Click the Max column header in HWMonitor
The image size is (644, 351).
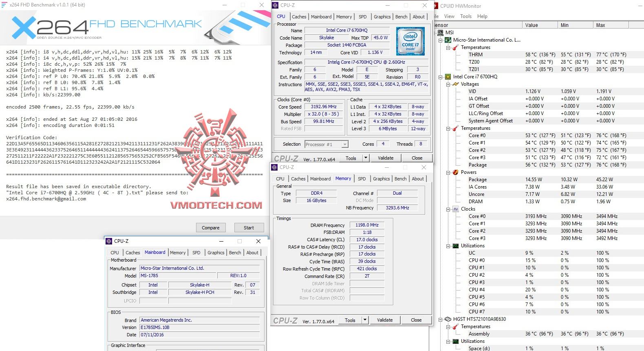tap(611, 25)
